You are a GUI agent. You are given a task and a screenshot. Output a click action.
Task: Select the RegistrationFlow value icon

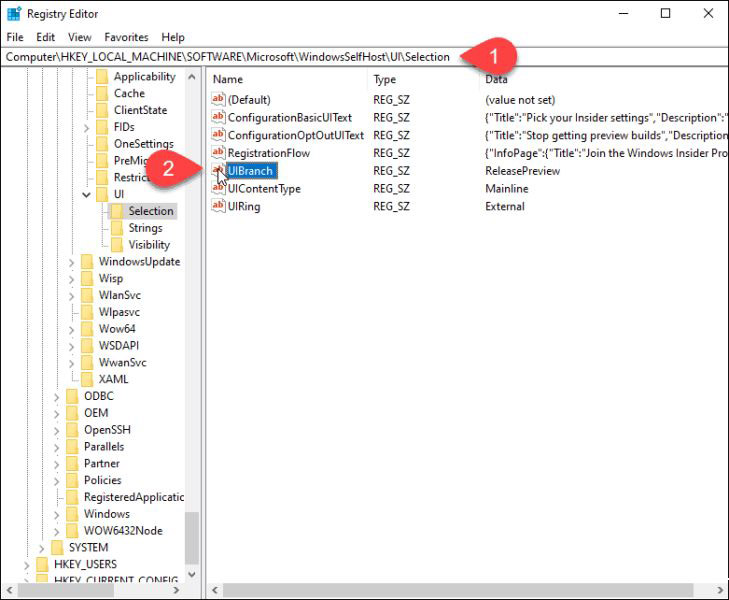[218, 152]
